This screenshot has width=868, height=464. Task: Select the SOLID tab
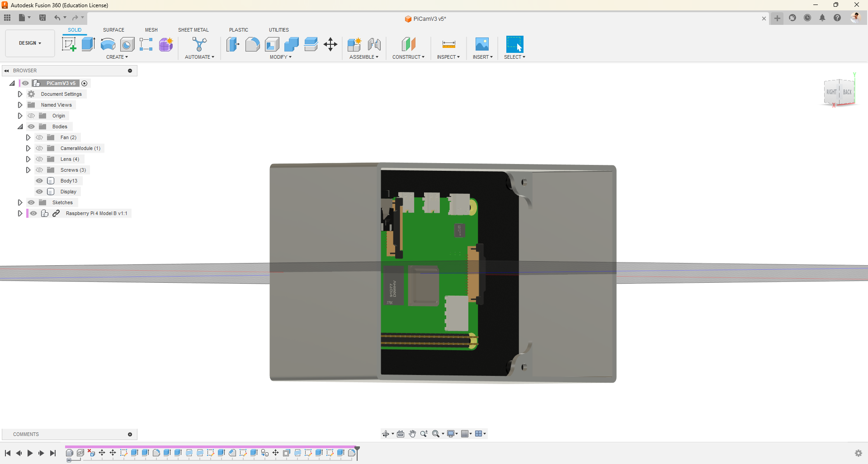75,30
